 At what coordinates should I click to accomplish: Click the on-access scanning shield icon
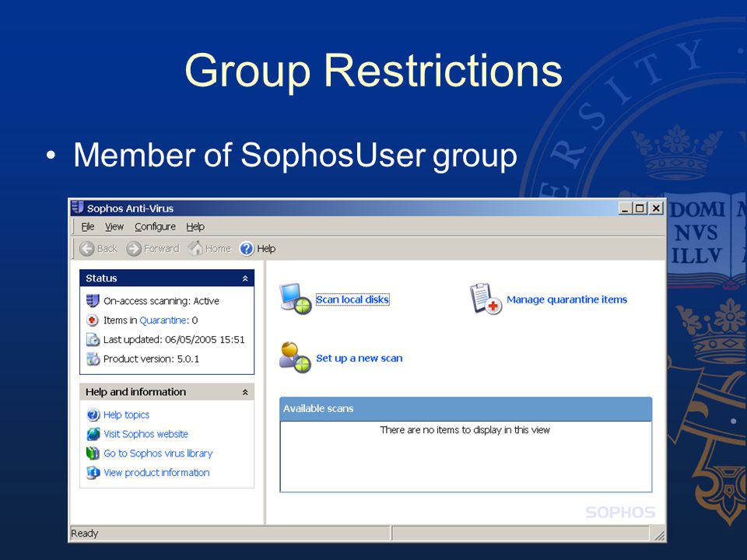click(x=93, y=301)
